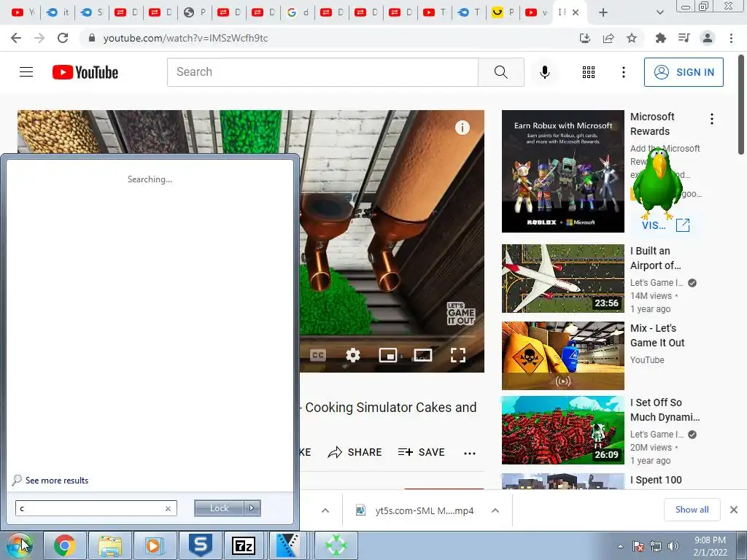747x560 pixels.
Task: Expand the shutdown options arrow beside Lock
Action: [x=252, y=508]
